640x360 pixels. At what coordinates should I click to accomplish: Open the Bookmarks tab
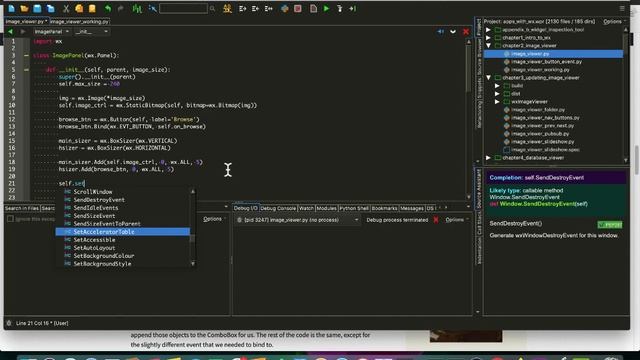(x=384, y=208)
